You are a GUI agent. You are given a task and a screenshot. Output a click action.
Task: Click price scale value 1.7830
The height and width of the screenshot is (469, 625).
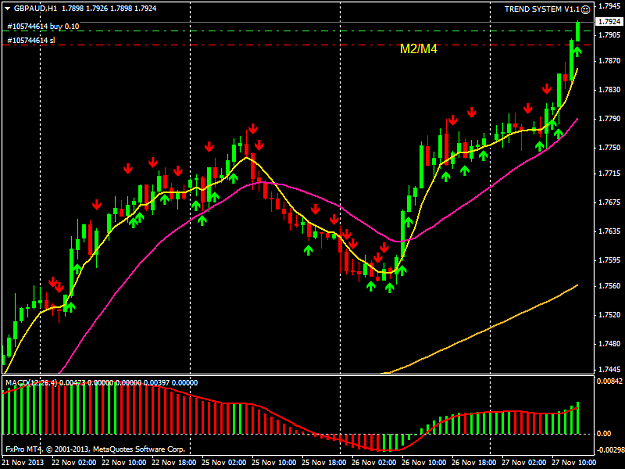pos(609,89)
